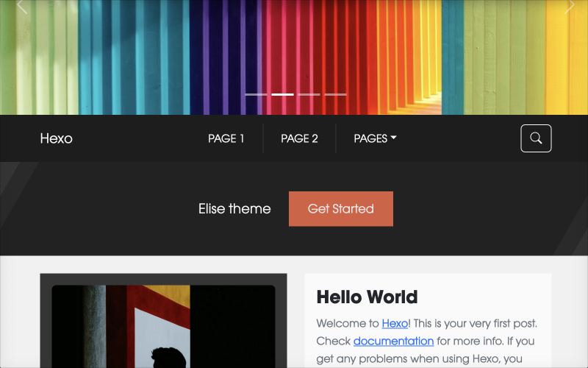Follow the Hexo link in the post

[x=395, y=323]
